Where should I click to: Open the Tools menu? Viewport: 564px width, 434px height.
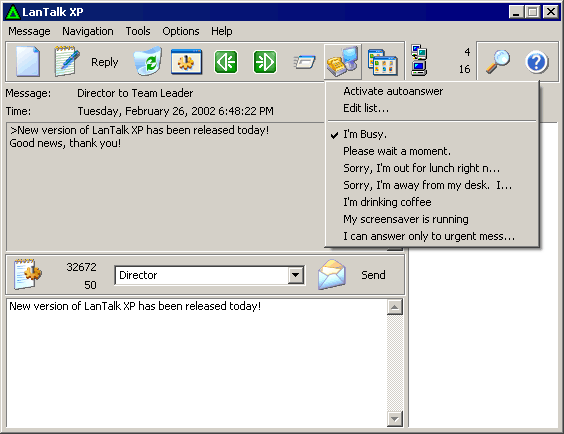tap(138, 31)
